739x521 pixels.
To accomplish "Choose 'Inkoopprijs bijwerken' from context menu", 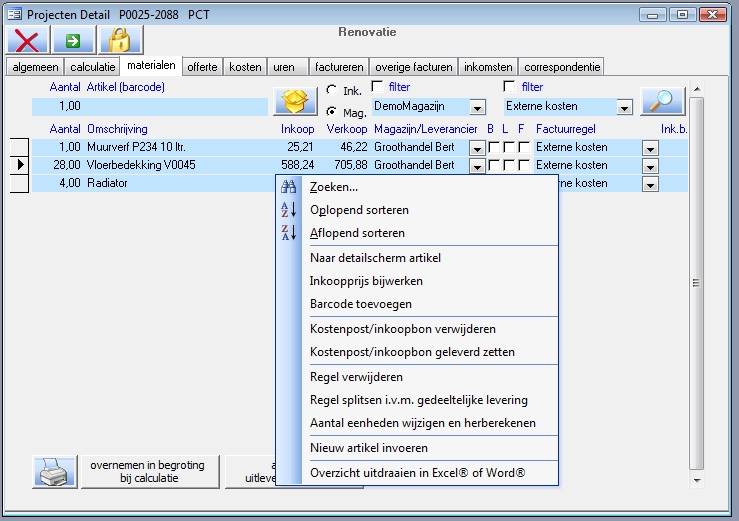I will click(366, 281).
